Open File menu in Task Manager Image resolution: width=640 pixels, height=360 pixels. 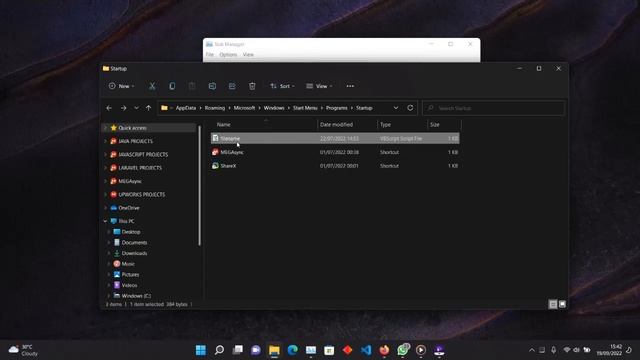click(210, 55)
